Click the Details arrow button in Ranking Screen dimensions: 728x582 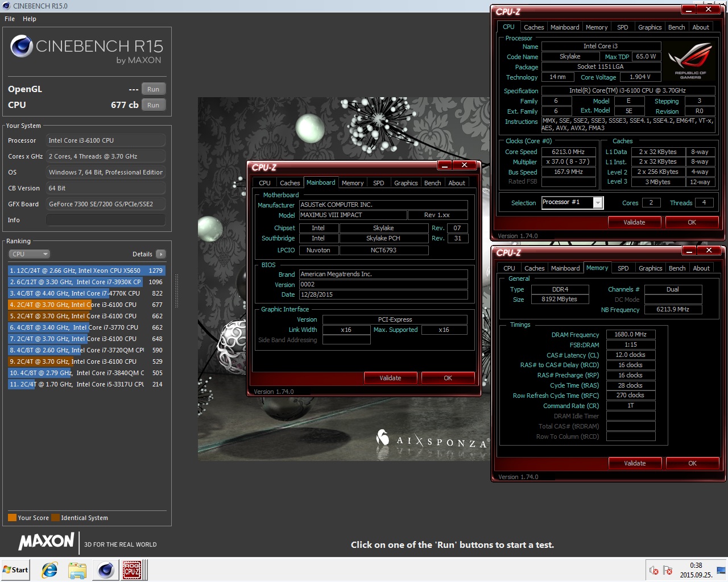[161, 254]
